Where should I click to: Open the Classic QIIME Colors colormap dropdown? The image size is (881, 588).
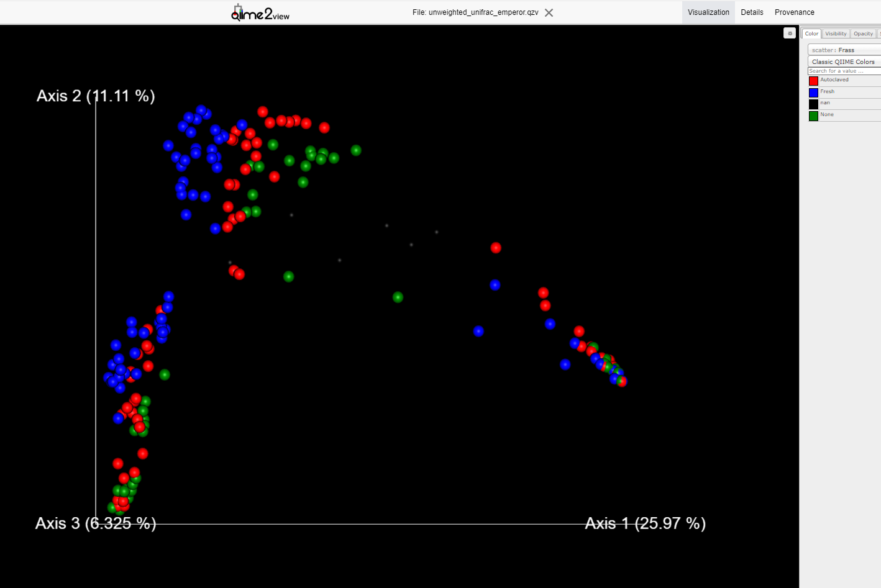coord(844,61)
